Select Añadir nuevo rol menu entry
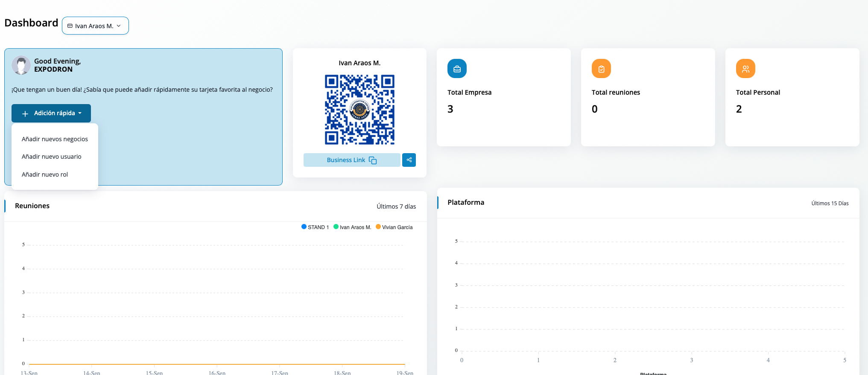Image resolution: width=868 pixels, height=375 pixels. click(x=45, y=174)
